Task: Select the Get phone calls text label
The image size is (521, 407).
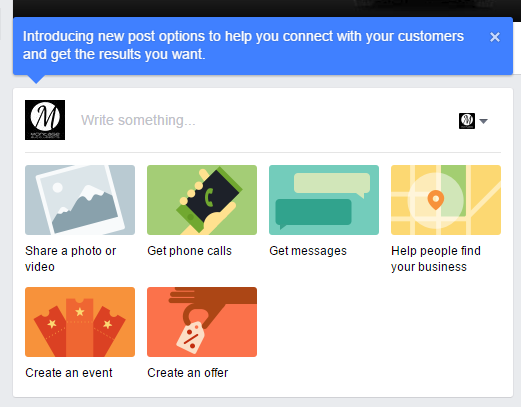Action: click(189, 251)
